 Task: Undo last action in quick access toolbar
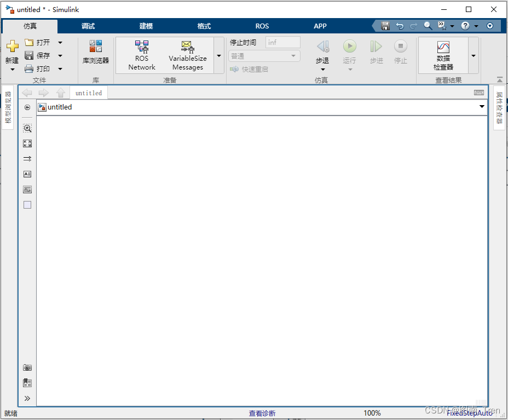[x=400, y=26]
